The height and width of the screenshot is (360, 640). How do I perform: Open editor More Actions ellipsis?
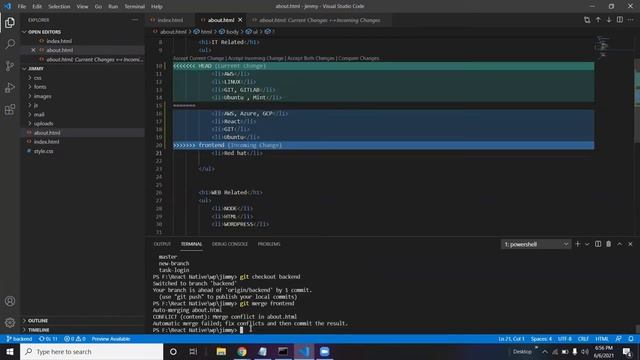tap(631, 20)
